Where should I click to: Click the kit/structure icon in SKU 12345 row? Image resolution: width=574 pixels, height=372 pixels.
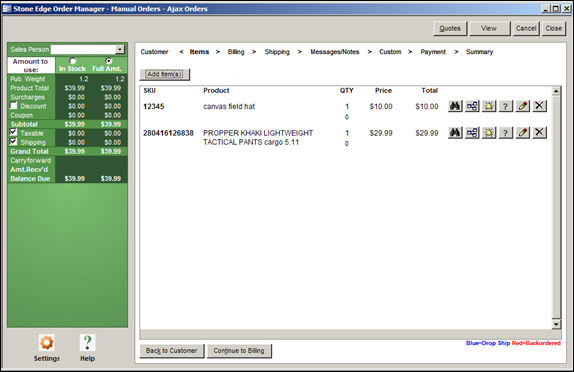pyautogui.click(x=472, y=106)
